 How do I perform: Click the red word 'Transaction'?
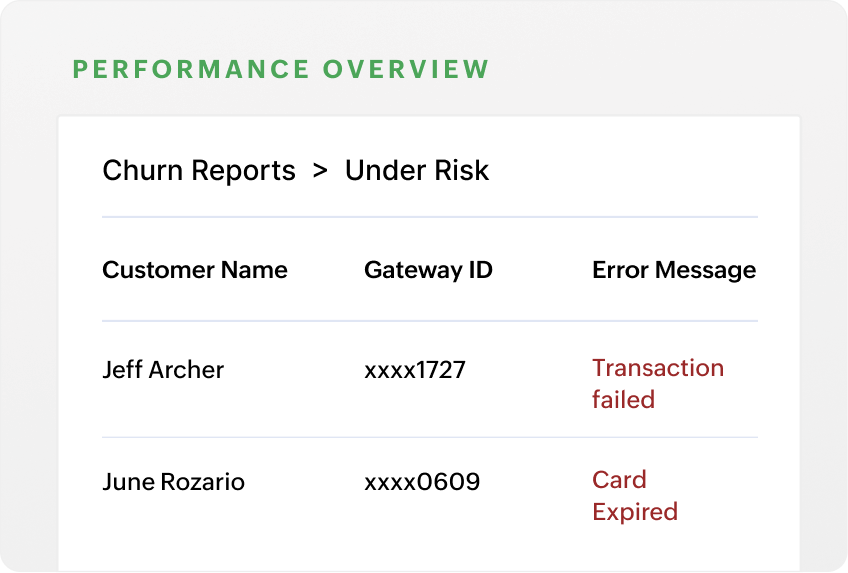coord(658,368)
